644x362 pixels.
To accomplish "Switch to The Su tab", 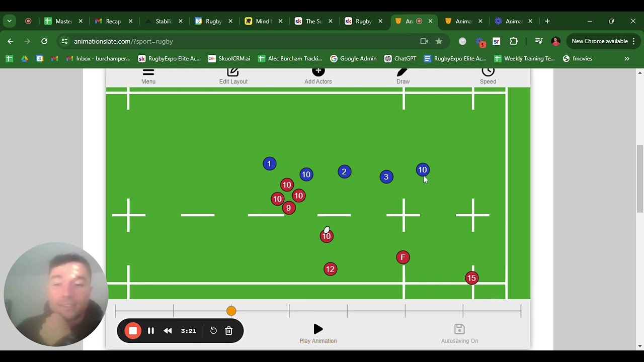I will click(314, 21).
